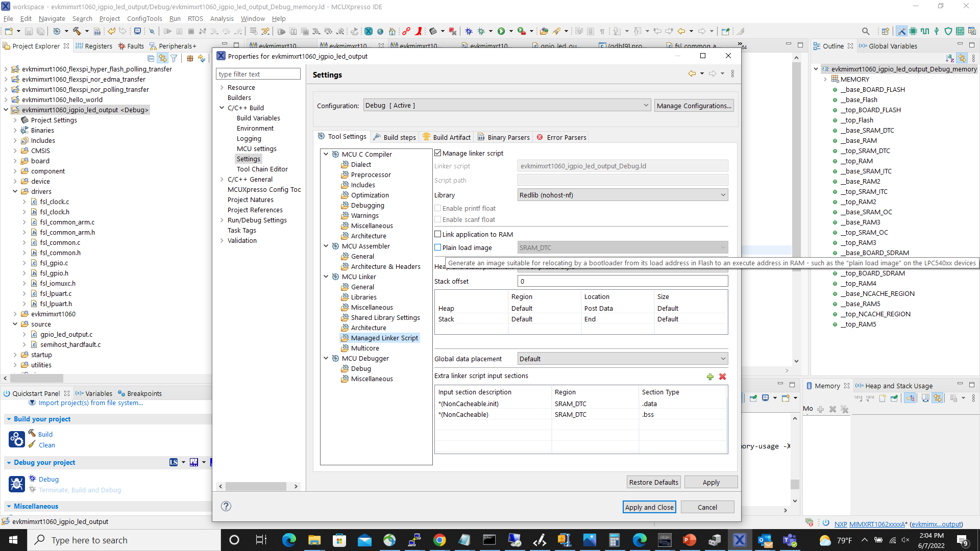Start debugging with the green bug Debug icon
The height and width of the screenshot is (551, 980).
[x=469, y=31]
